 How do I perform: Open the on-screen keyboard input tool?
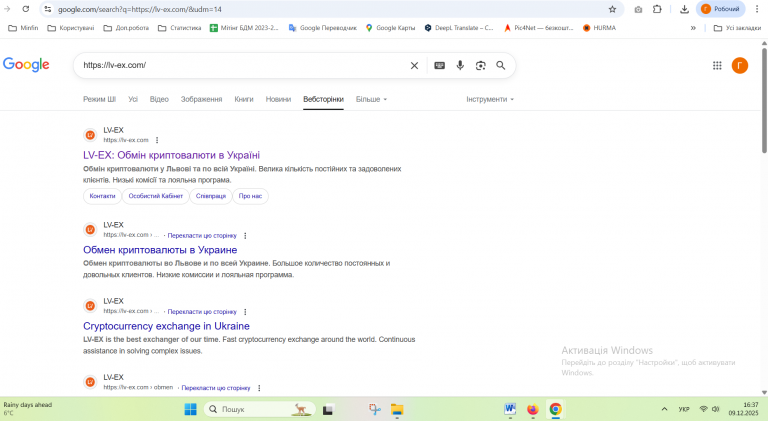(x=439, y=65)
